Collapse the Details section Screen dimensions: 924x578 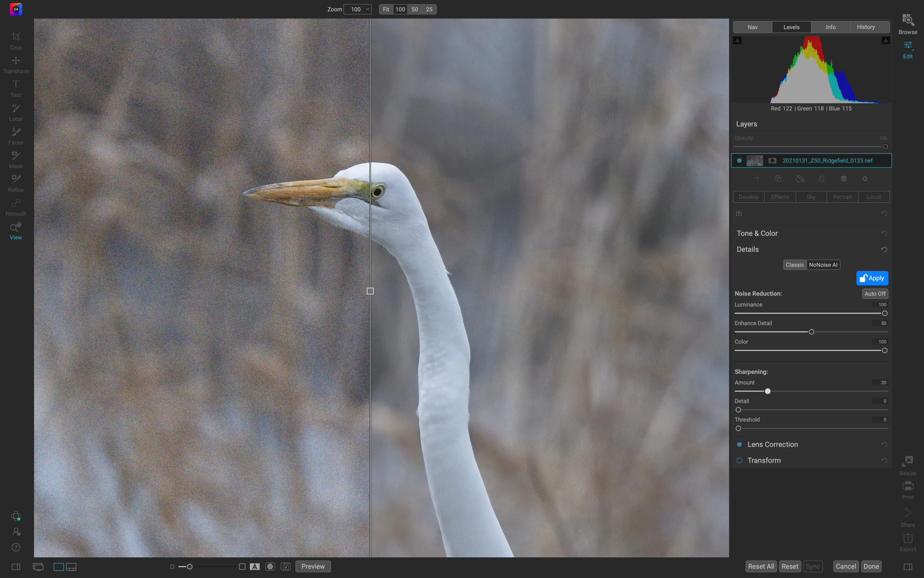point(748,249)
